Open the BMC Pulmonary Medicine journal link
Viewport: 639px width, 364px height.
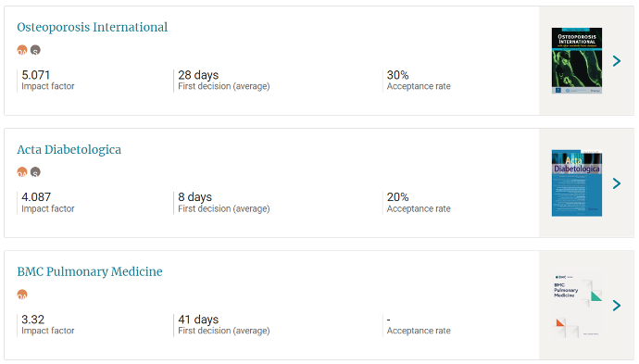tap(90, 271)
